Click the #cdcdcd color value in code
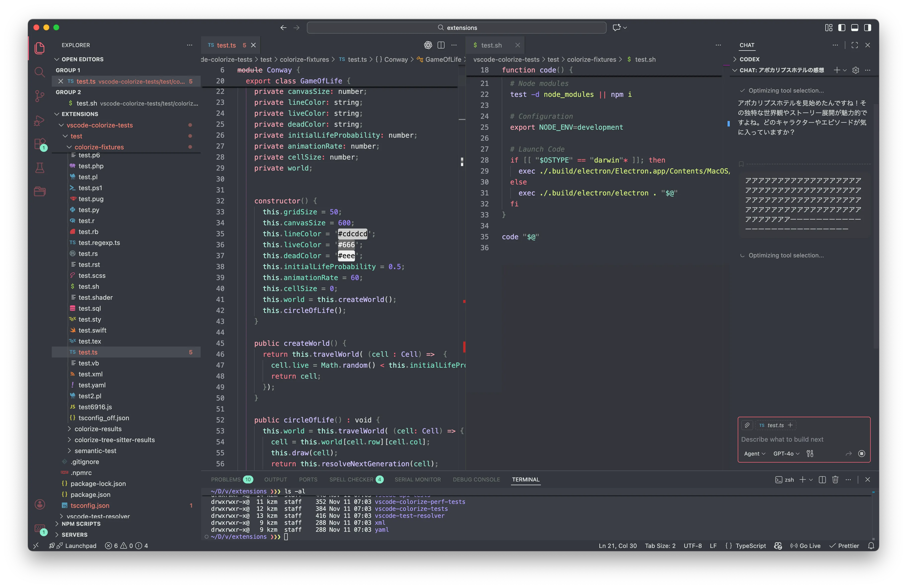The height and width of the screenshot is (588, 907). pos(352,234)
